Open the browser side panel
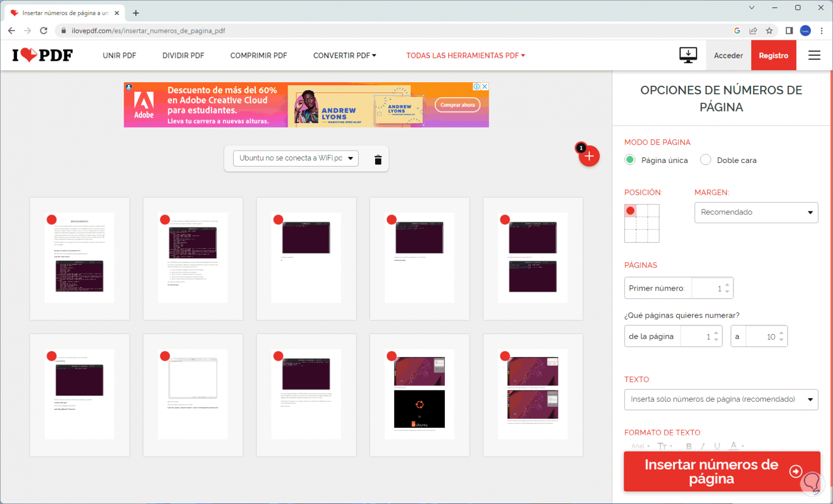The height and width of the screenshot is (504, 833). click(789, 31)
